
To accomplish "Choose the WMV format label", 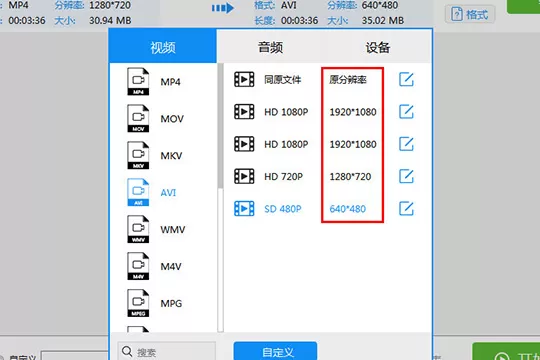I will click(x=173, y=229).
